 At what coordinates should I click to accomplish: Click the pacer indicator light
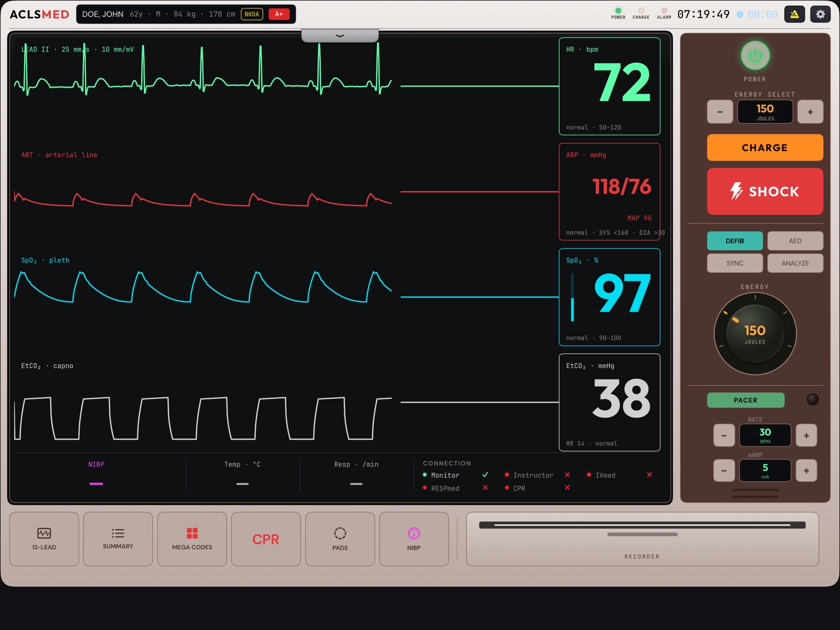click(812, 400)
